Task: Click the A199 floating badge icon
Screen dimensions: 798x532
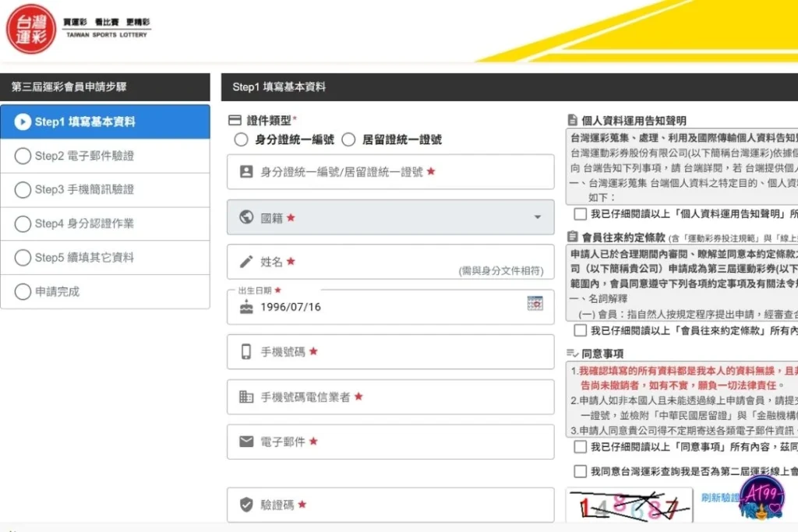Action: tap(762, 499)
